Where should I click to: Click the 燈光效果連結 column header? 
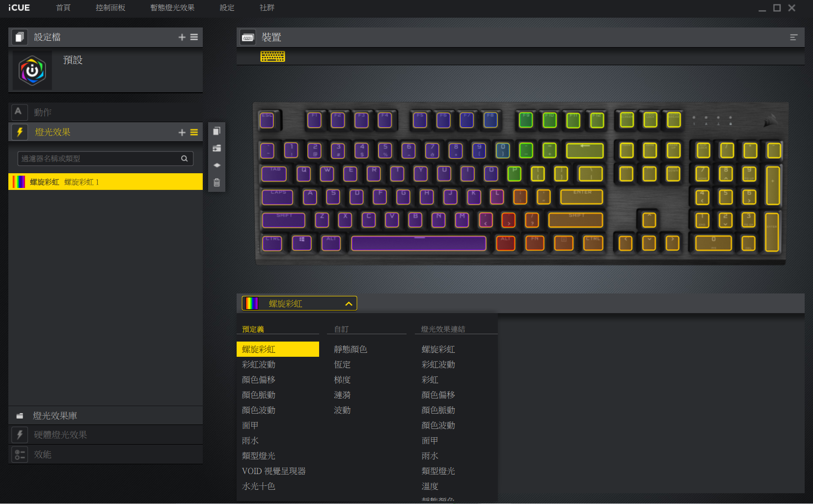443,329
